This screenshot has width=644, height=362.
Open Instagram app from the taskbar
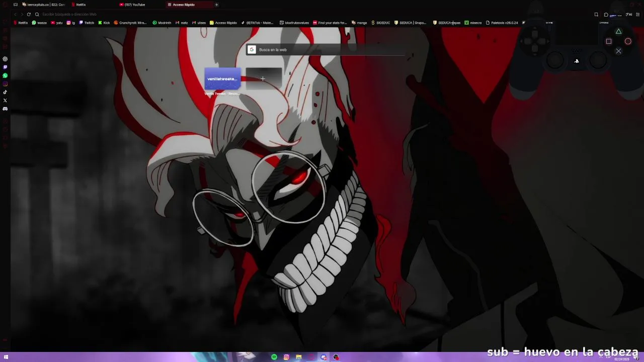[286, 357]
